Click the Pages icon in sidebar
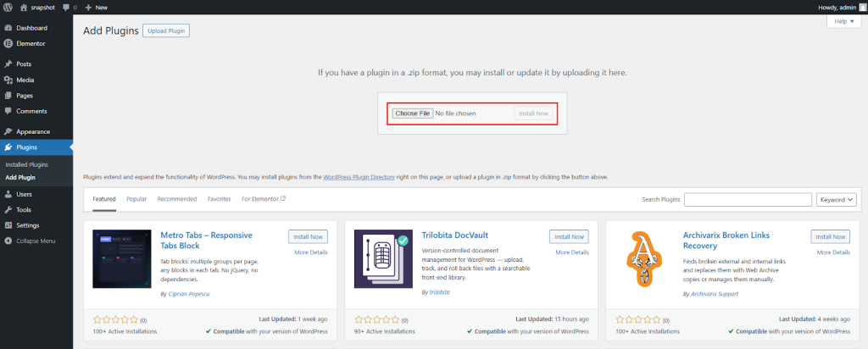 click(x=8, y=95)
